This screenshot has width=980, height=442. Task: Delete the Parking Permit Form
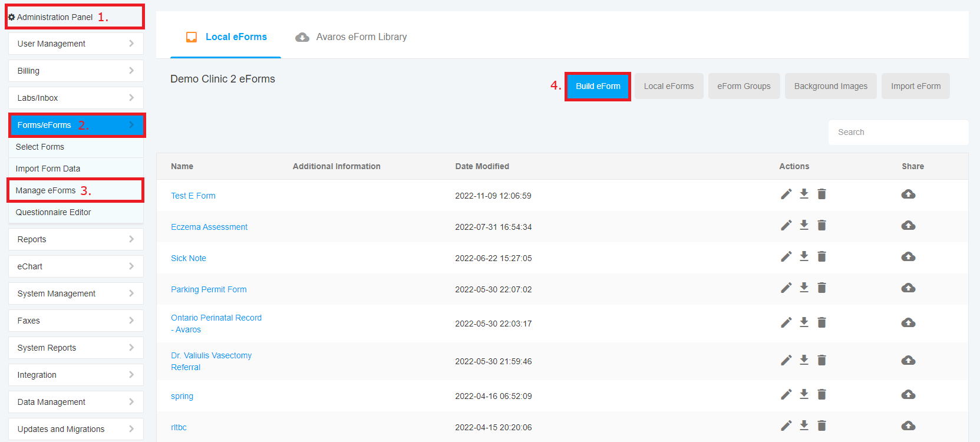click(x=822, y=288)
